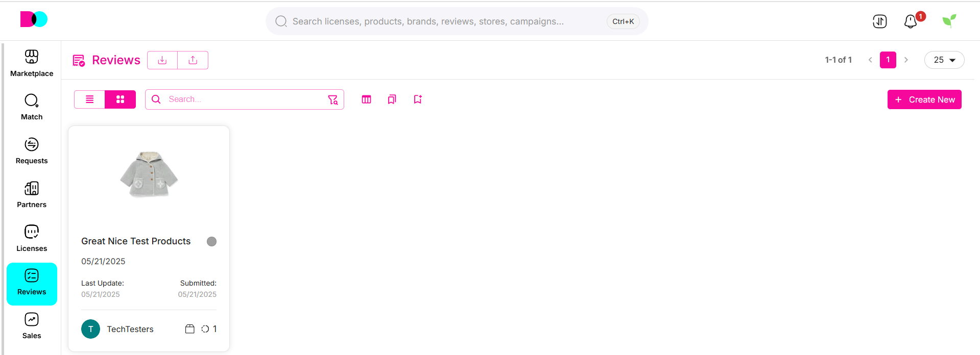
Task: Click the upload icon beside Reviews title
Action: [x=193, y=60]
